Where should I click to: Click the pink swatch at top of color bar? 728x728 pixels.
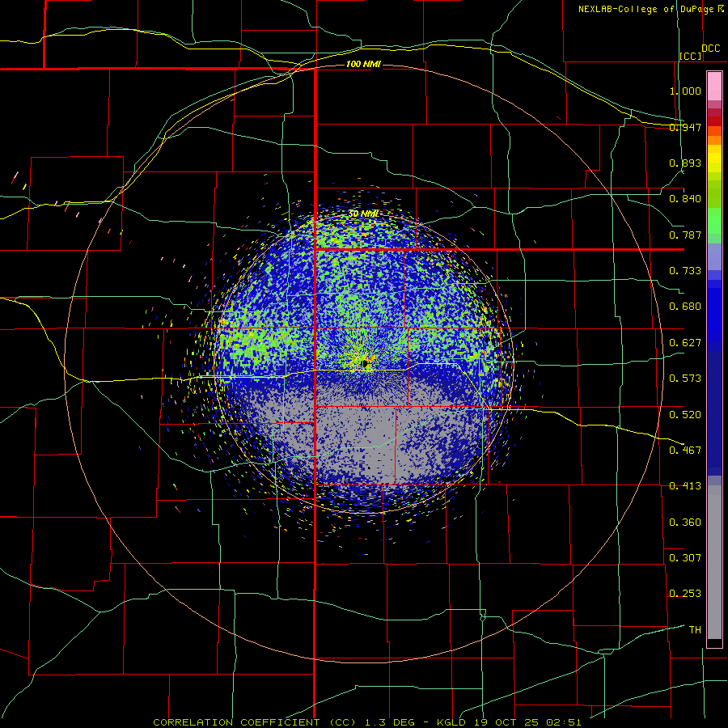(714, 86)
